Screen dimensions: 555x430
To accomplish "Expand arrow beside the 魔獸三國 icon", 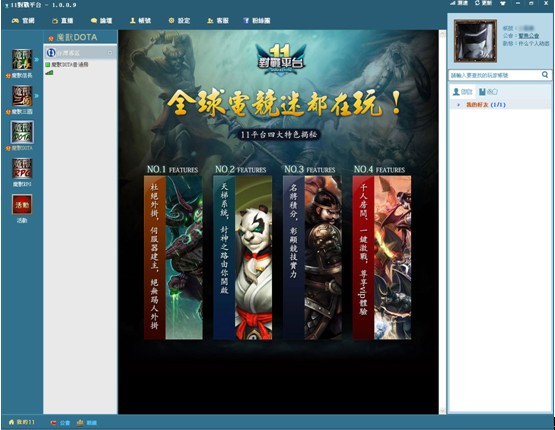I will coord(37,96).
